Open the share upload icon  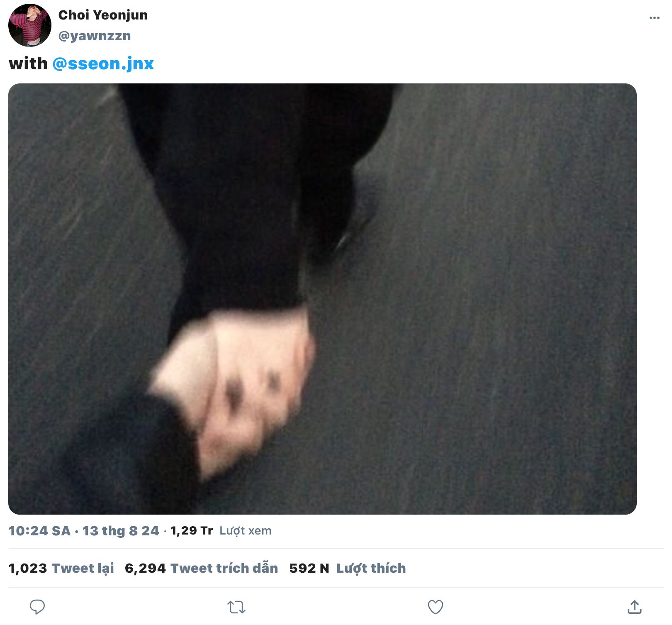(635, 607)
